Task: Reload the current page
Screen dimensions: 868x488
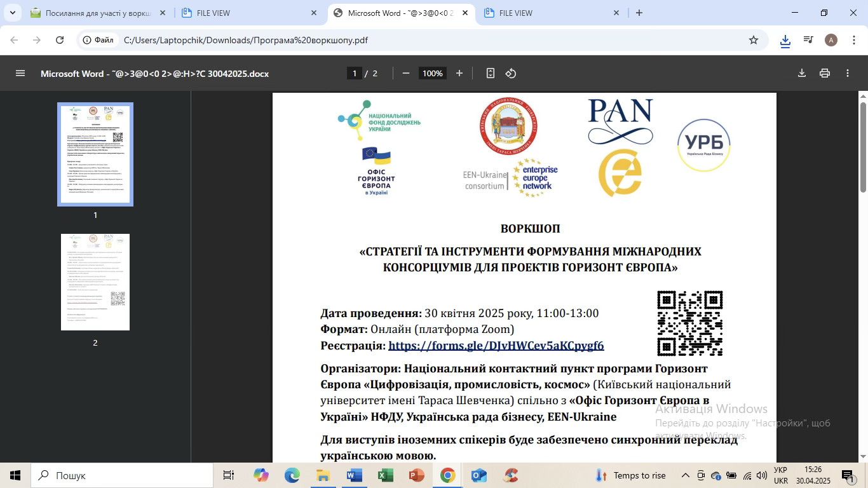Action: click(x=60, y=40)
